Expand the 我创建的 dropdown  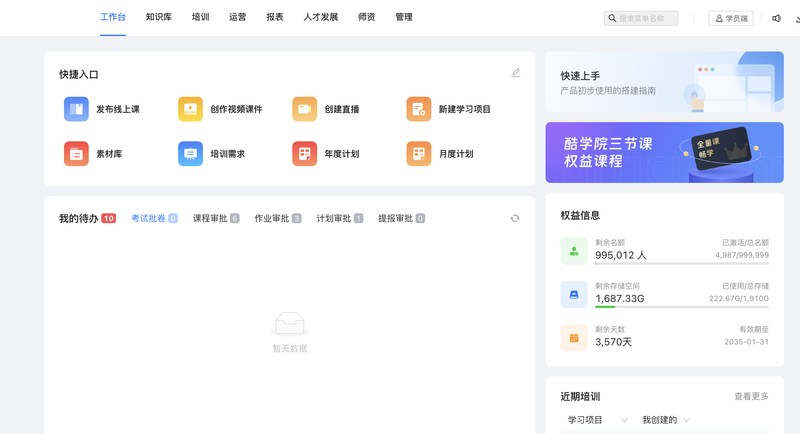coord(666,420)
